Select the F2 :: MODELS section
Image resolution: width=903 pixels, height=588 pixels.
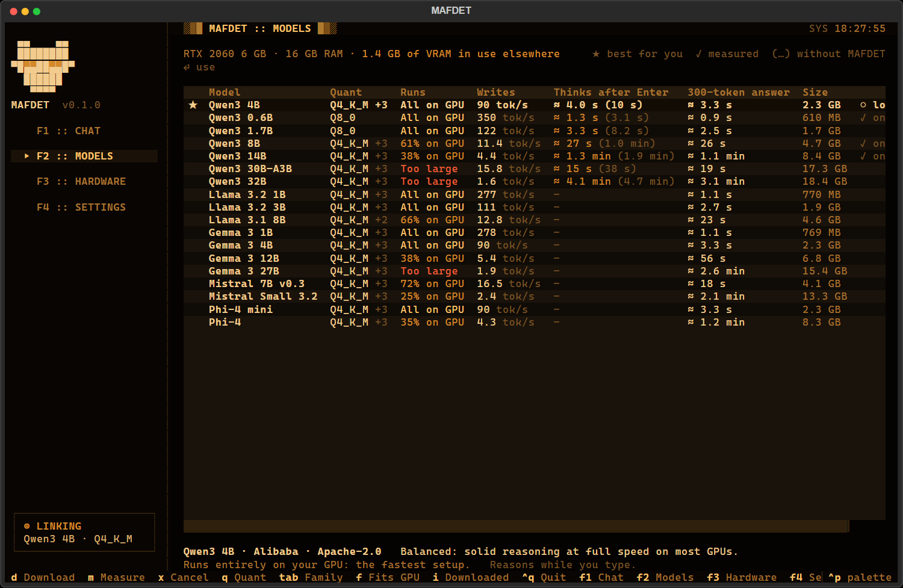coord(84,156)
